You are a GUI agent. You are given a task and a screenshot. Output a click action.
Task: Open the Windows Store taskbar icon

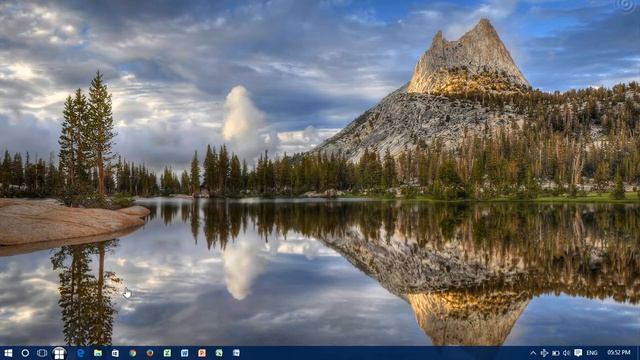[115, 353]
